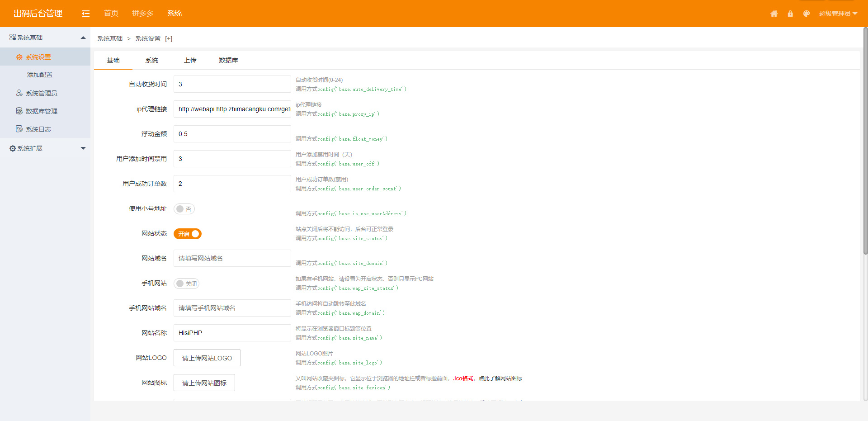Toggle the 使用小号地址 switch
Image resolution: width=868 pixels, height=421 pixels.
[184, 209]
